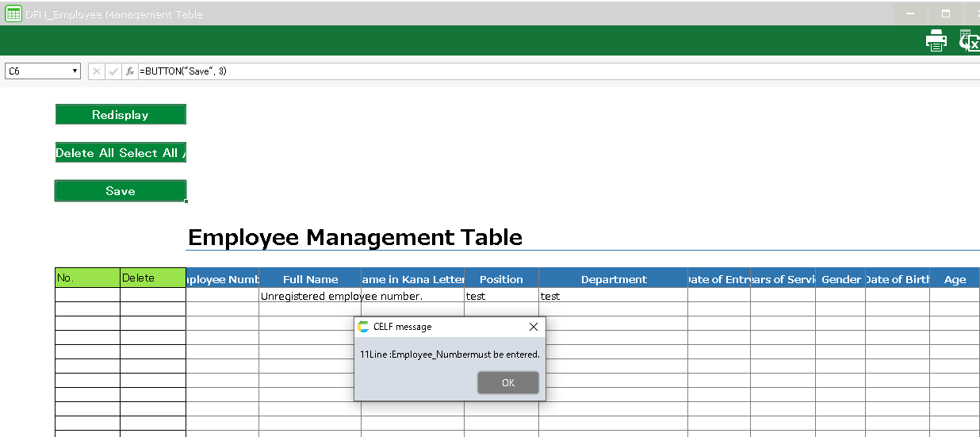This screenshot has height=437, width=980.
Task: Click the fx insert function icon
Action: (130, 71)
